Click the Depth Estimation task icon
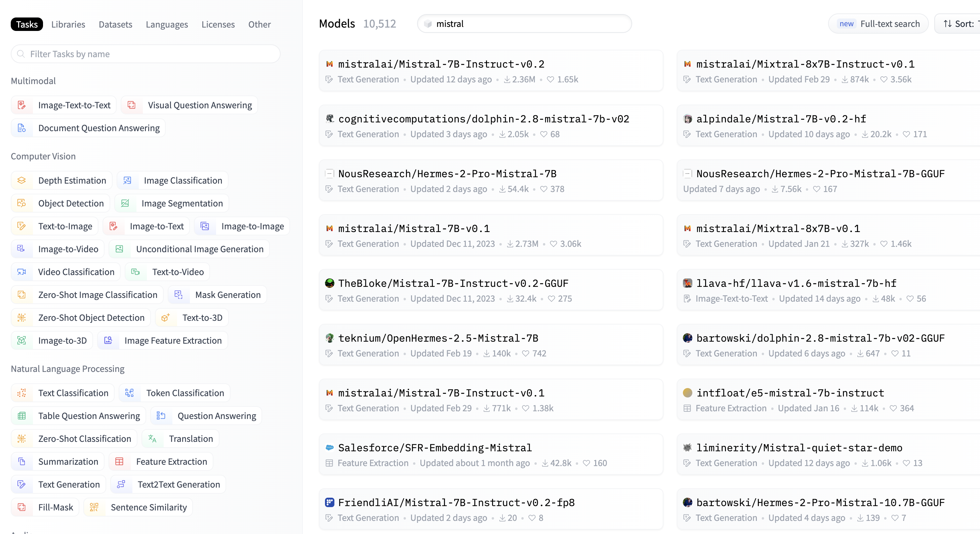Screen dimensions: 980x534 22,181
